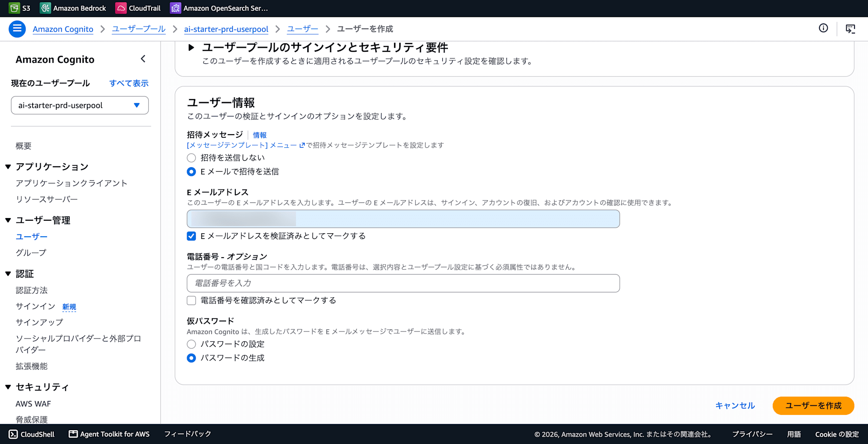The image size is (868, 444).
Task: Click the 情報 link next to 招待メッセージ
Action: [260, 135]
